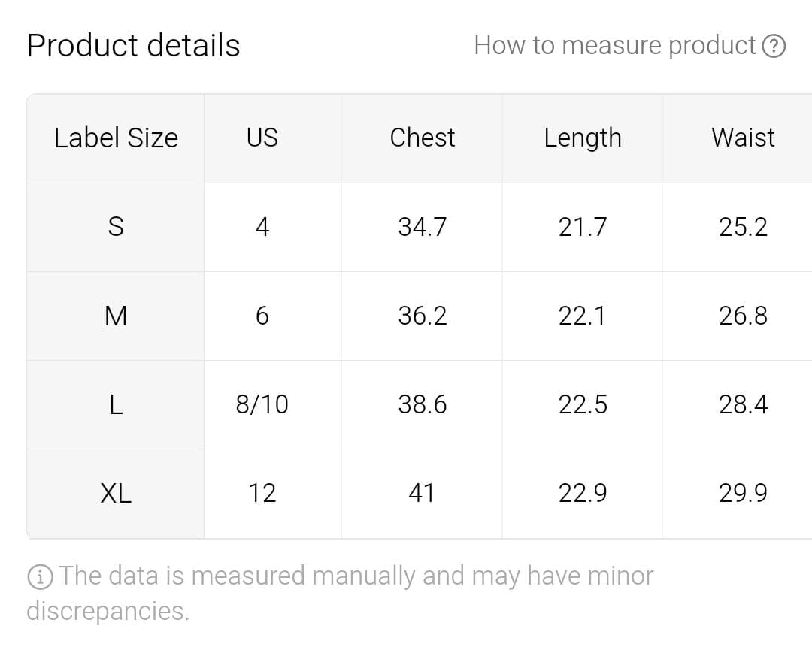Click the 8/10 US size cell
Screen dimensions: 812x653
(x=262, y=404)
